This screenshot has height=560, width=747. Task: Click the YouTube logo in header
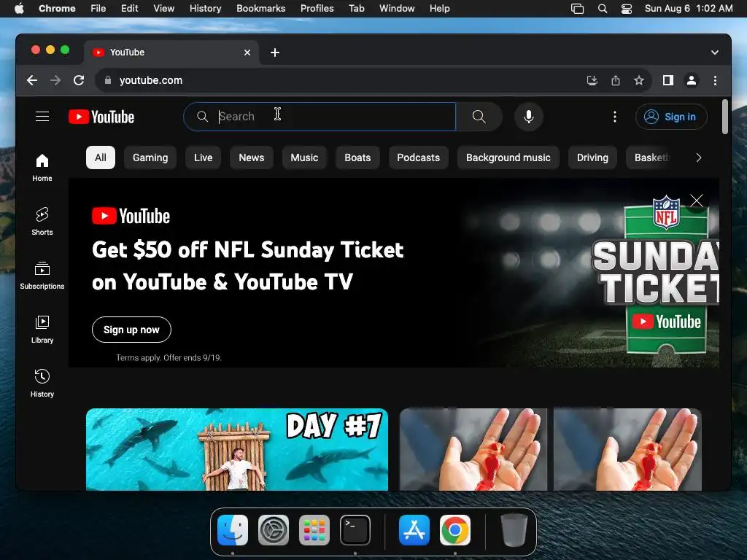click(101, 117)
